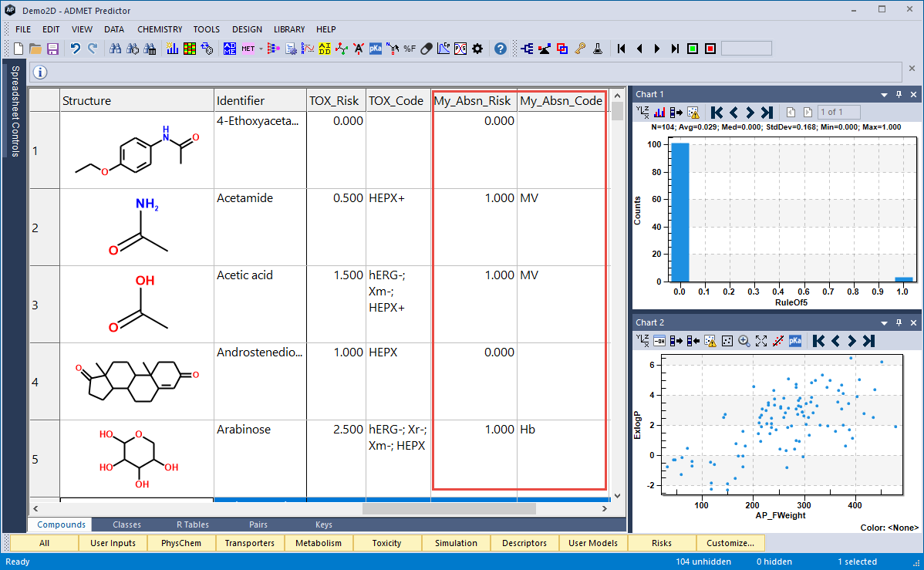This screenshot has width=924, height=570.
Task: Click the gold key icon
Action: [x=581, y=49]
